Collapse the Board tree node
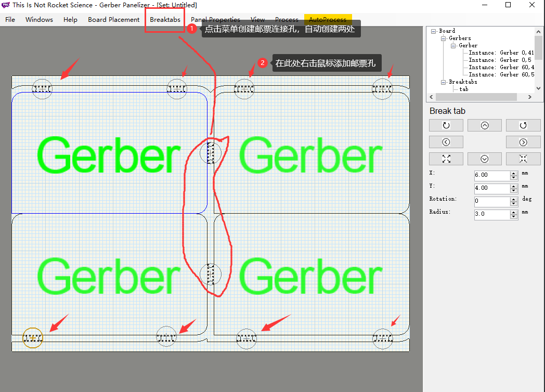This screenshot has width=545, height=392. 435,31
